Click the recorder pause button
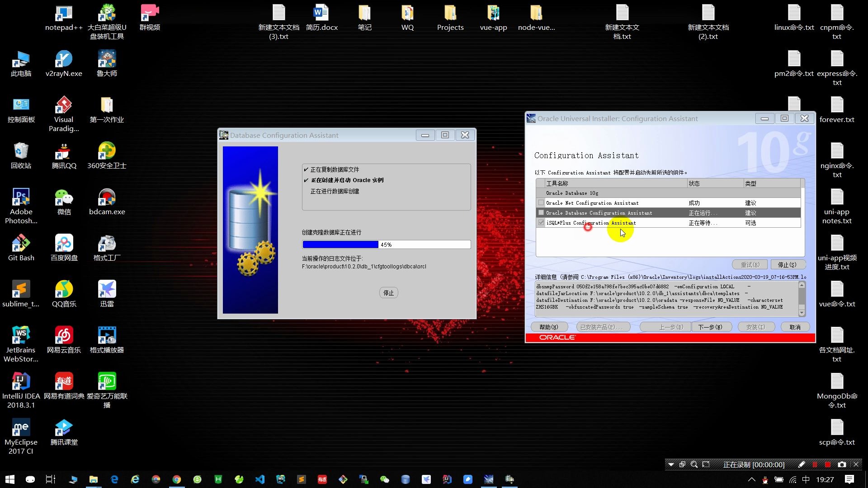The height and width of the screenshot is (488, 868). click(815, 465)
